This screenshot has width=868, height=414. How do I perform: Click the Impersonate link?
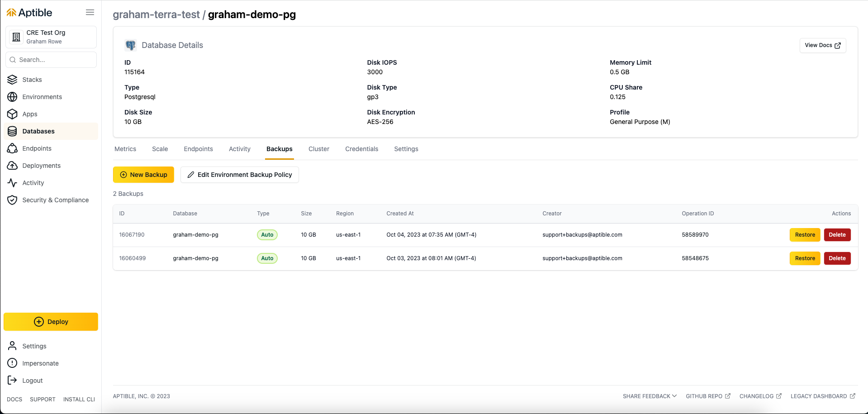coord(41,363)
